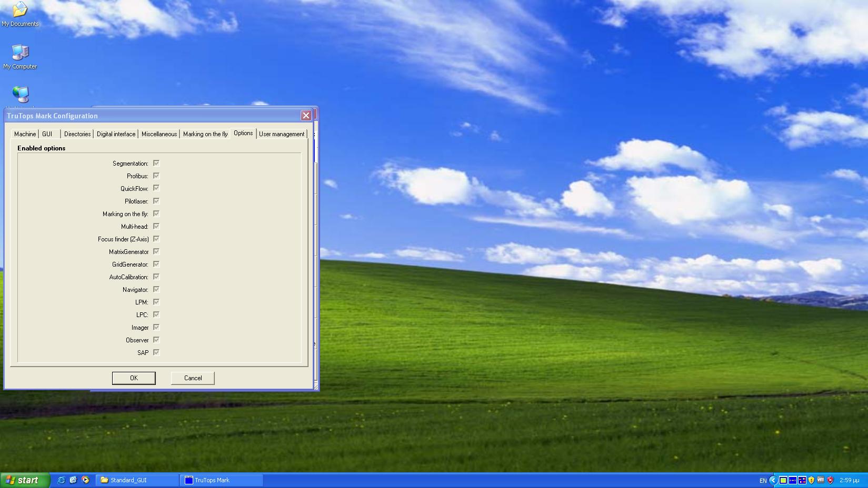
Task: Click the red shield with X tray icon
Action: click(x=831, y=480)
